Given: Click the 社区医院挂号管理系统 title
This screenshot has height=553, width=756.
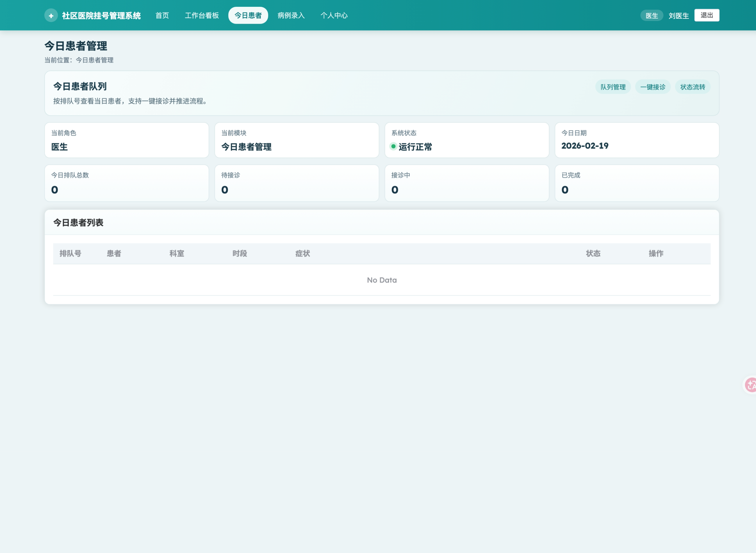Looking at the screenshot, I should (x=101, y=16).
